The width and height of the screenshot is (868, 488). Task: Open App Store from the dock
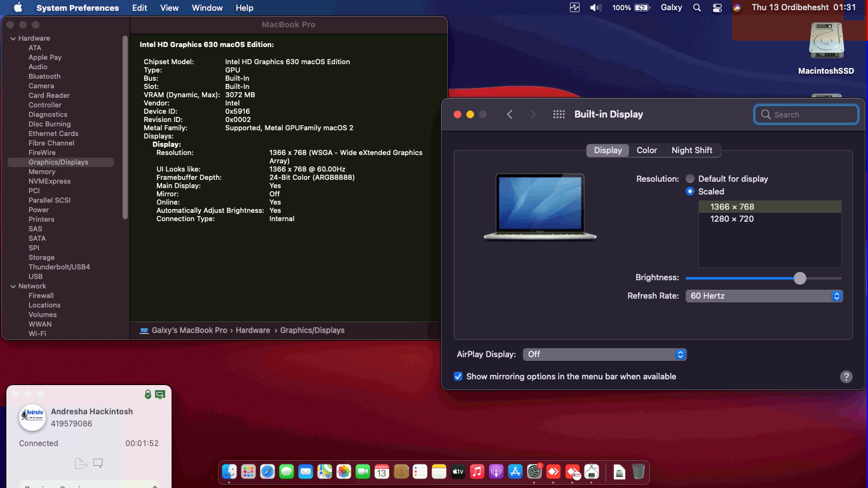515,471
